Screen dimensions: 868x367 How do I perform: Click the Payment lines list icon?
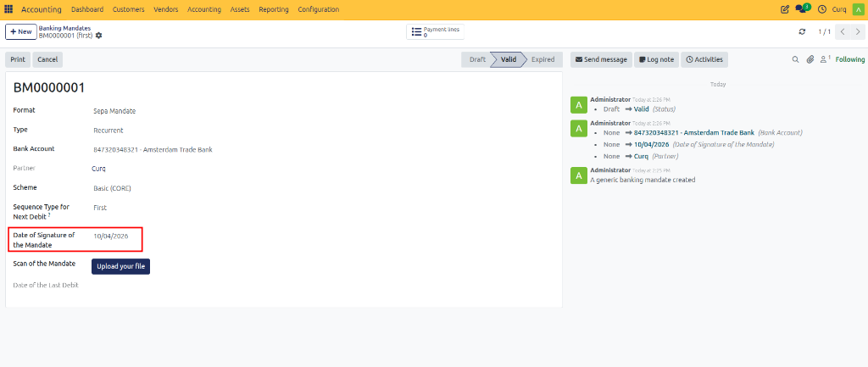pos(416,31)
